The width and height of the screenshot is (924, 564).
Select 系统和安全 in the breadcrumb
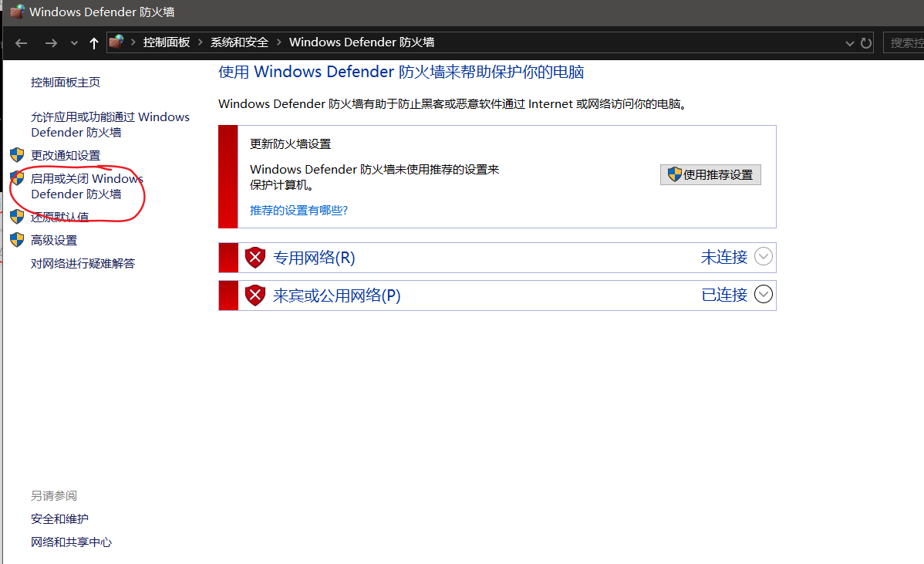(239, 42)
